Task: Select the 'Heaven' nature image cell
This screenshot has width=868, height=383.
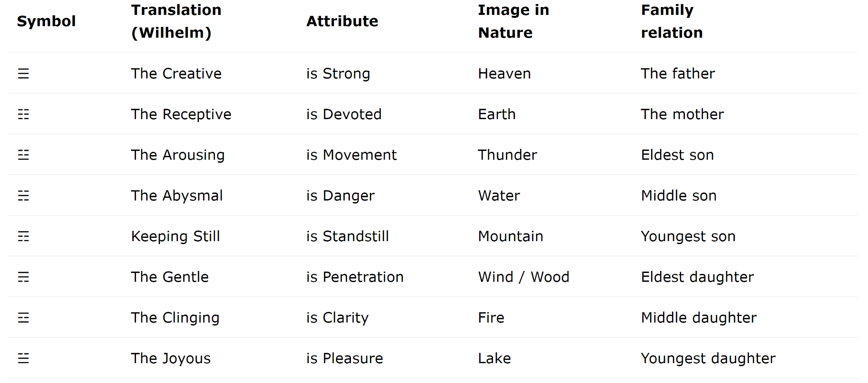Action: click(x=504, y=74)
